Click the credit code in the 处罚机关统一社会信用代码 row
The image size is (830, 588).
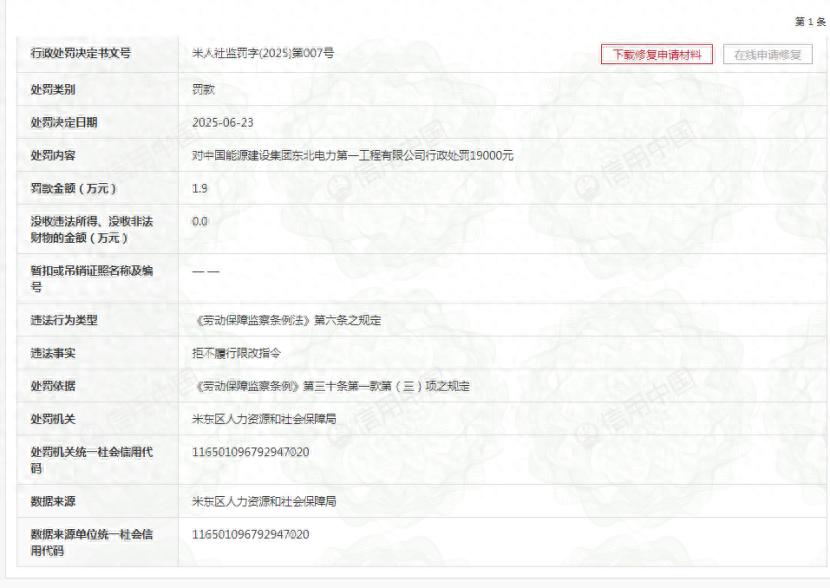250,452
